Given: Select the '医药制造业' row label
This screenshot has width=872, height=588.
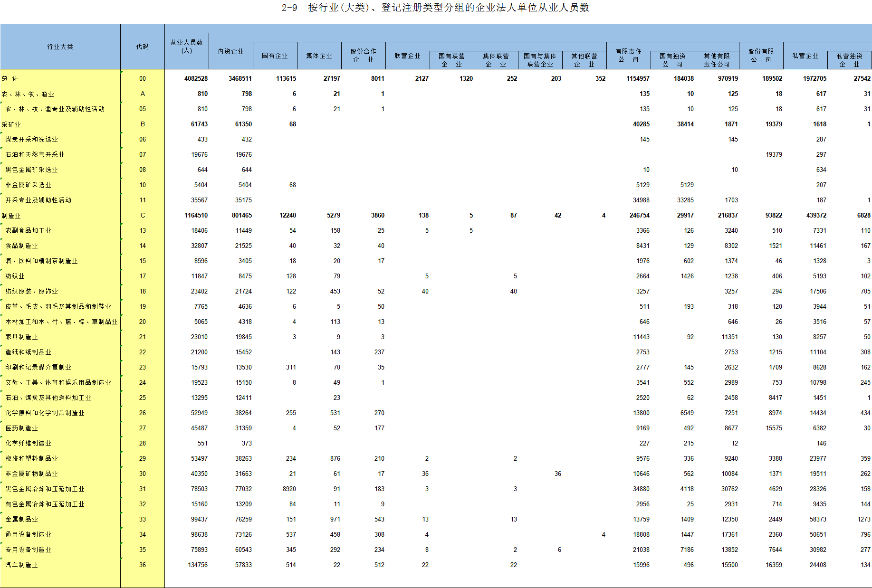Looking at the screenshot, I should click(21, 428).
